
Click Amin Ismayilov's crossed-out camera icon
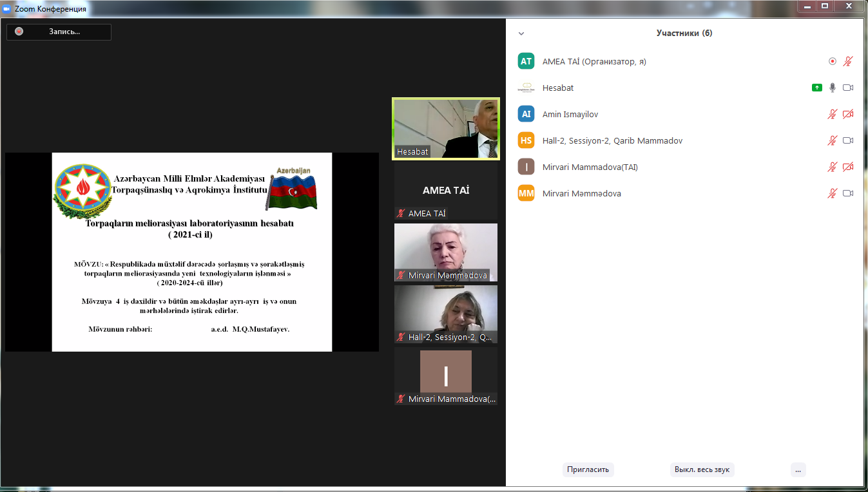(x=848, y=114)
